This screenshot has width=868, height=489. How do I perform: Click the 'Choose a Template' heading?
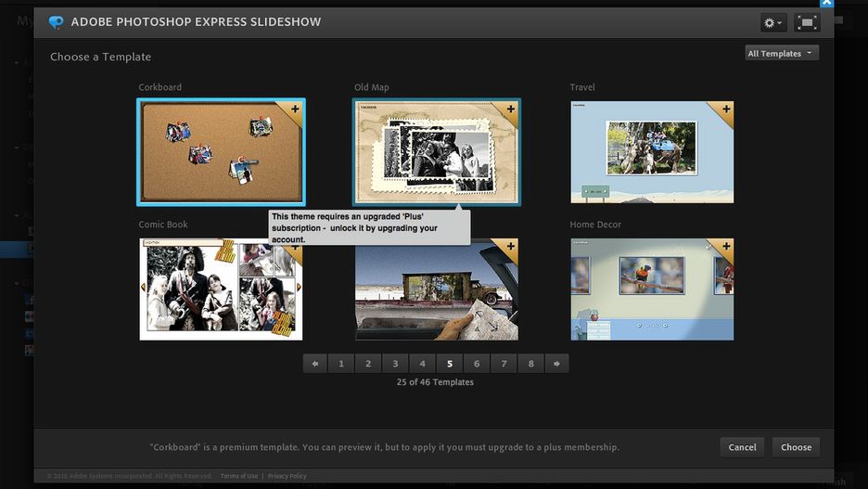click(101, 57)
